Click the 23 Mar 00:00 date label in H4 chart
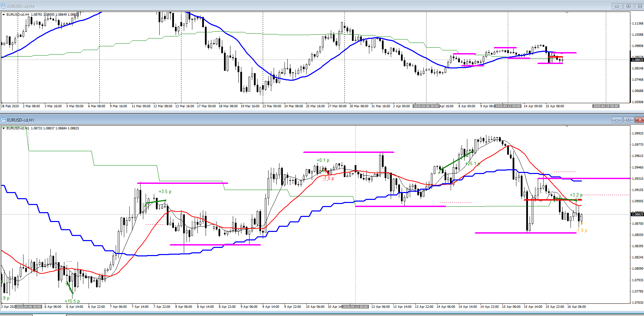This screenshot has width=644, height=316. [x=272, y=106]
